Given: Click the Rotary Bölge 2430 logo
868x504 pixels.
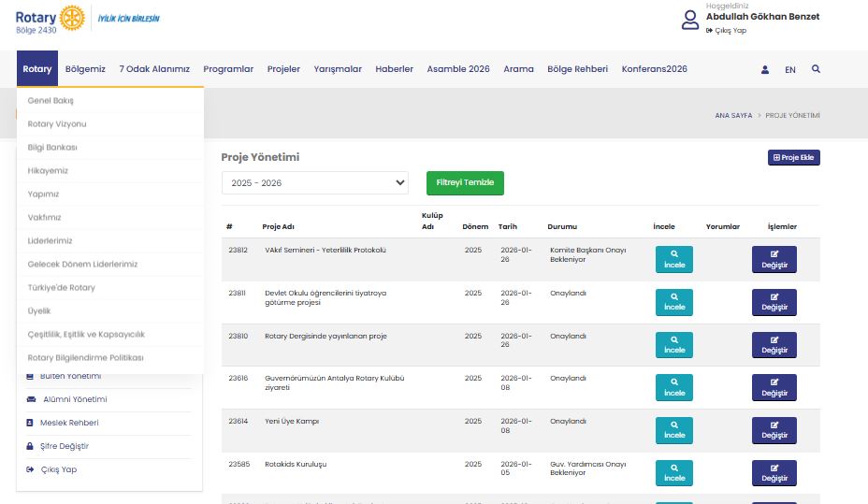Looking at the screenshot, I should click(x=50, y=19).
